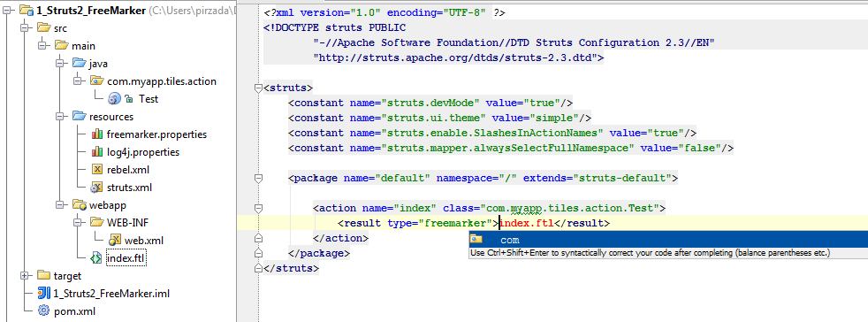The height and width of the screenshot is (322, 868).
Task: Open the Test class in tree
Action: pyautogui.click(x=148, y=99)
